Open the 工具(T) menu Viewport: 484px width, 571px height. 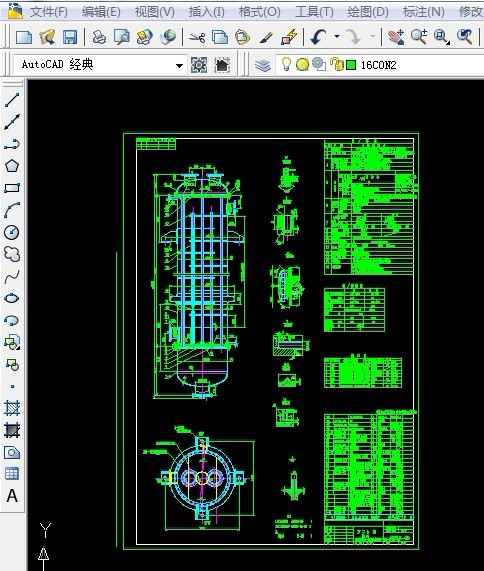[x=314, y=12]
